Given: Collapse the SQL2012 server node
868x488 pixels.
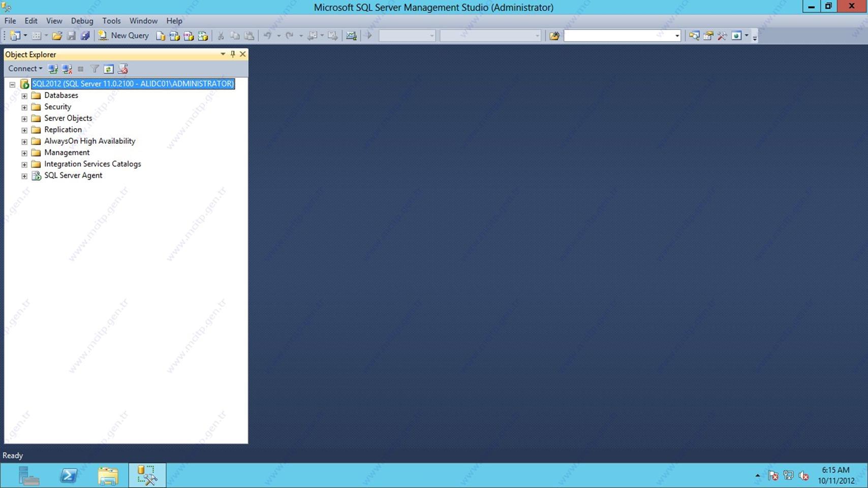Looking at the screenshot, I should (12, 84).
